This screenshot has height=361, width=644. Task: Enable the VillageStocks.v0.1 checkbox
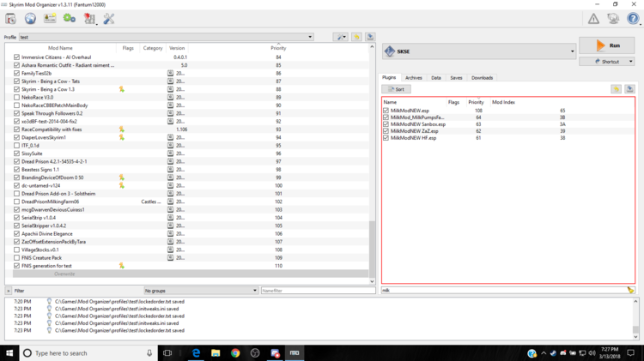(16, 250)
